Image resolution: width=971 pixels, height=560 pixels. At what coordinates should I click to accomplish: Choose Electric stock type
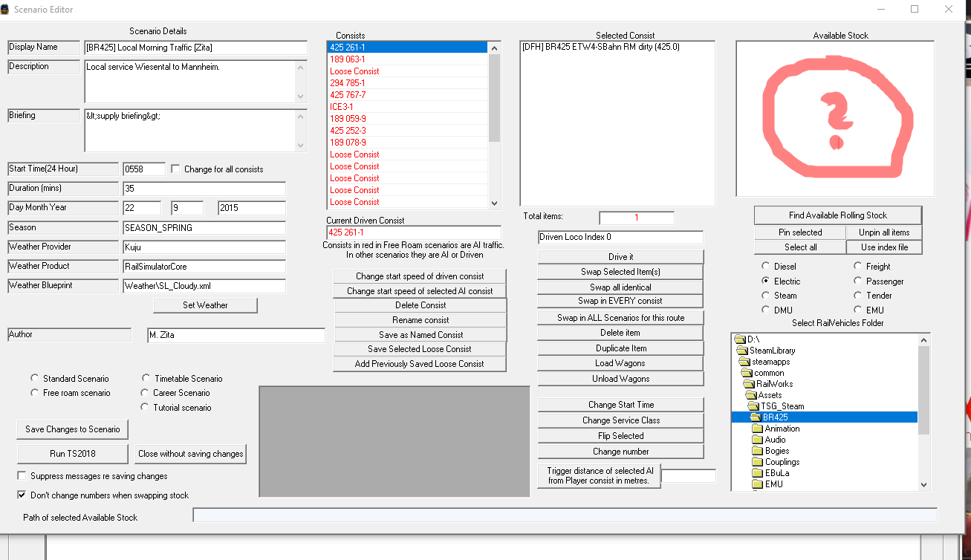[765, 281]
